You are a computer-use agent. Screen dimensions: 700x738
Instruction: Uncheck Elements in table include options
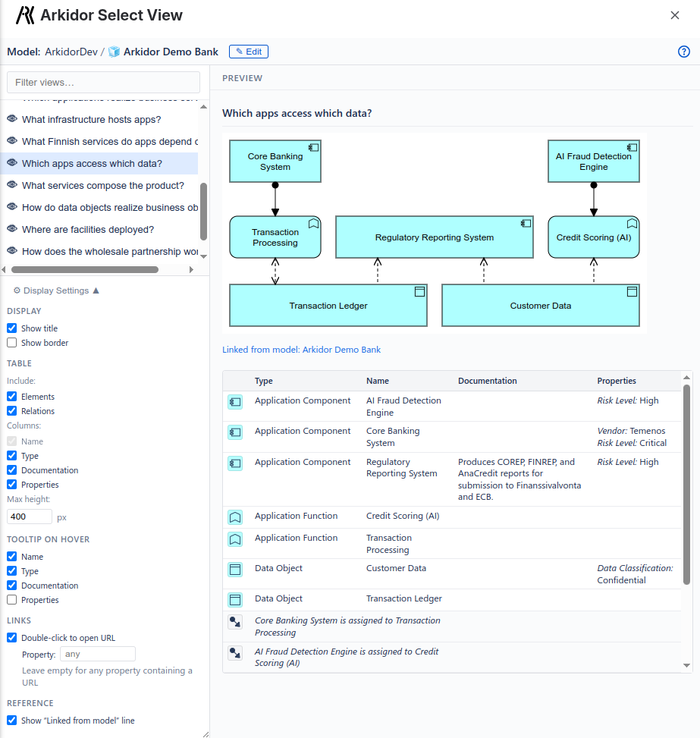pyautogui.click(x=12, y=396)
